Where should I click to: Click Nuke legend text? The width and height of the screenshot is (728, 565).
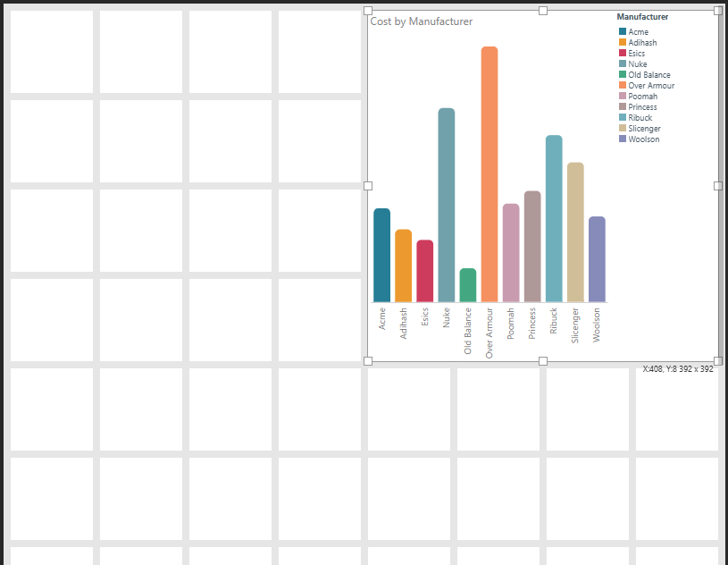[638, 64]
